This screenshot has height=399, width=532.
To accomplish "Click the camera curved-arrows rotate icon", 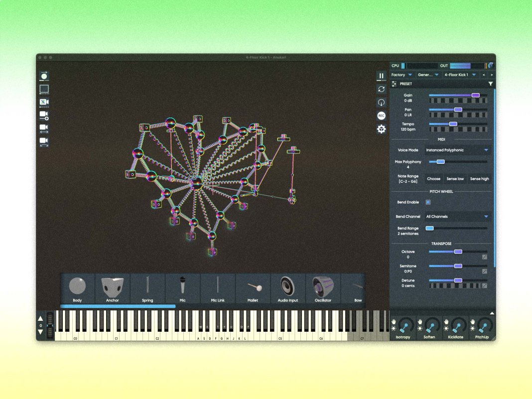I will 44,142.
